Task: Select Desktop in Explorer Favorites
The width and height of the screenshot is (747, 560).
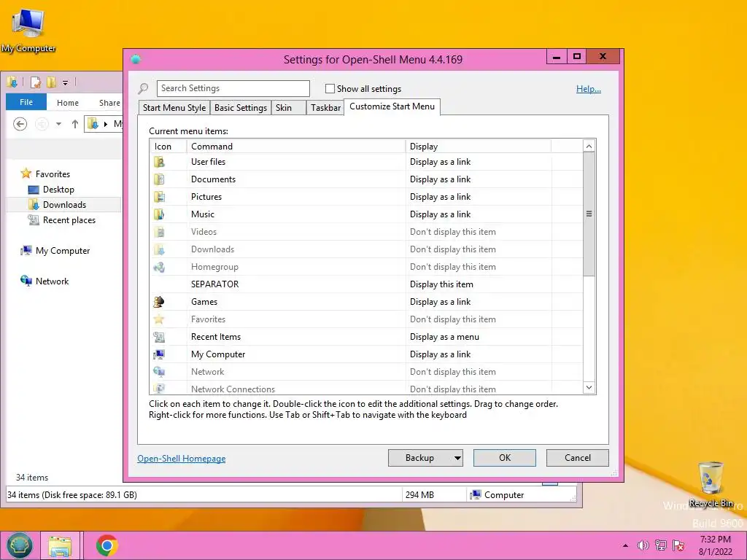Action: (58, 190)
